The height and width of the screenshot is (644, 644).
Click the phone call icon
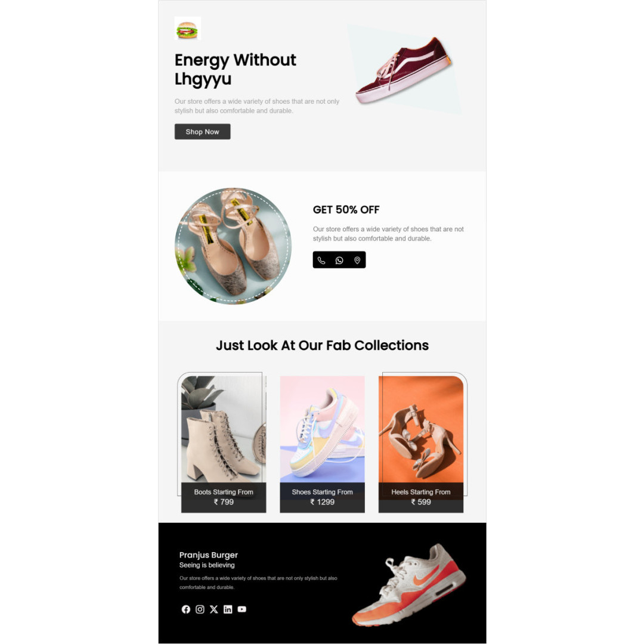pyautogui.click(x=321, y=261)
